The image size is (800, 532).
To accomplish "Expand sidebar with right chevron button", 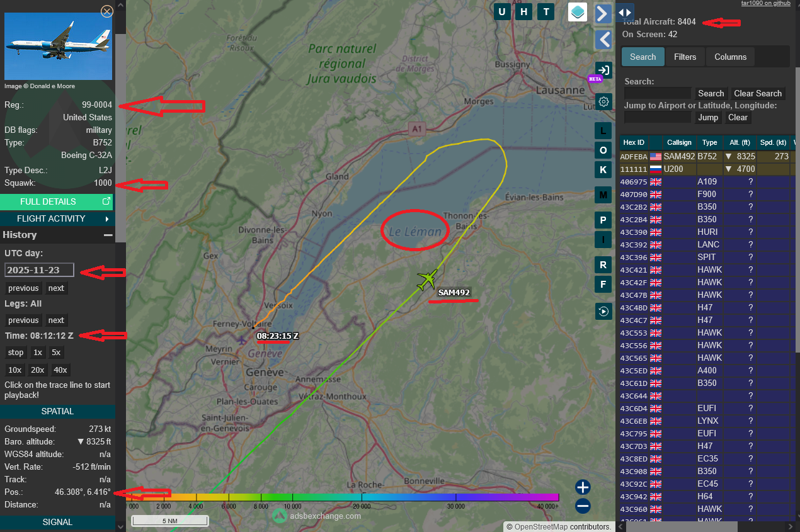I will pyautogui.click(x=603, y=13).
